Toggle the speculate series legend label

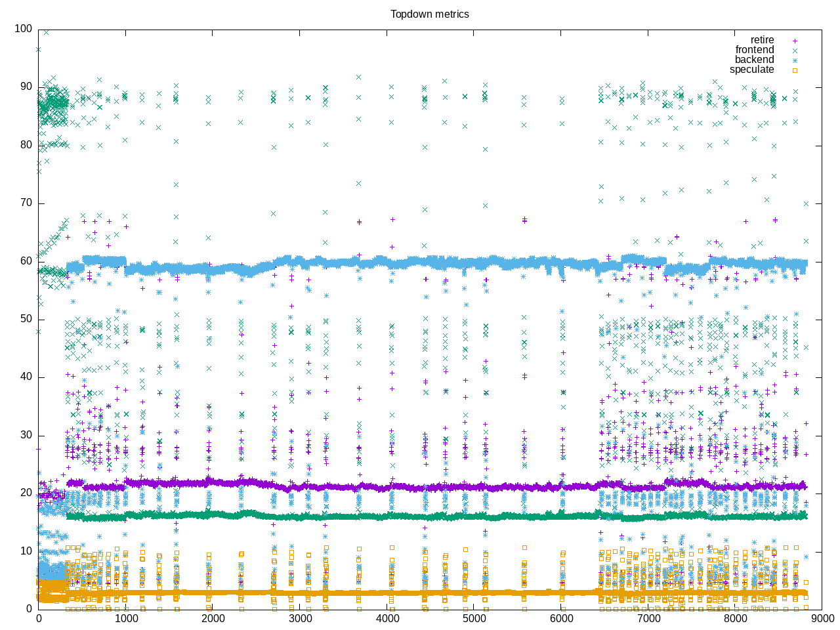[751, 70]
